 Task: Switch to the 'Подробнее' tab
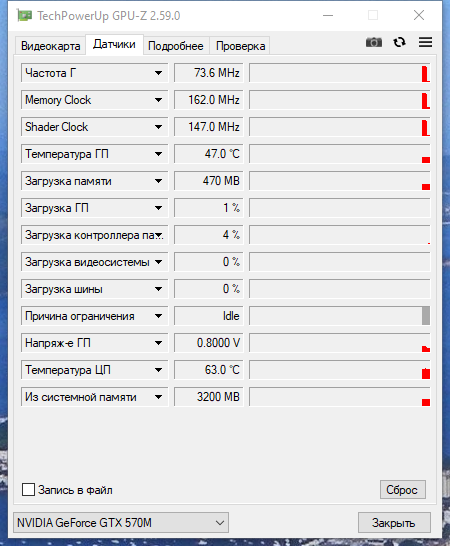(176, 46)
